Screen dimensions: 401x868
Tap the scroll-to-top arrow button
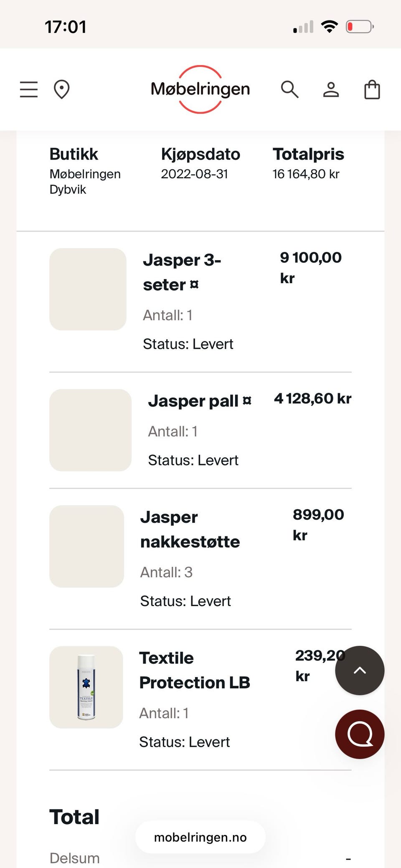point(360,670)
